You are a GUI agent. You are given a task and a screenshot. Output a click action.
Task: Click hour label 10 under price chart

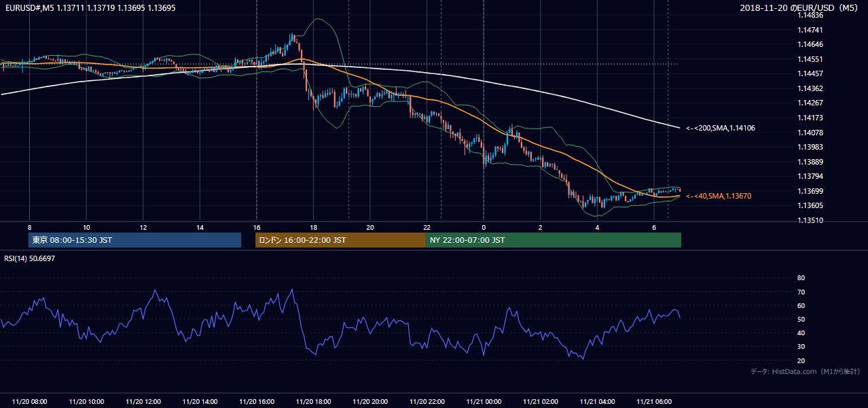(86, 227)
